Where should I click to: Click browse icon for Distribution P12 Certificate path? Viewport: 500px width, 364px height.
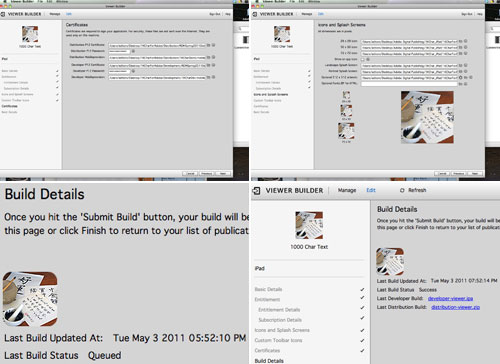[x=209, y=45]
